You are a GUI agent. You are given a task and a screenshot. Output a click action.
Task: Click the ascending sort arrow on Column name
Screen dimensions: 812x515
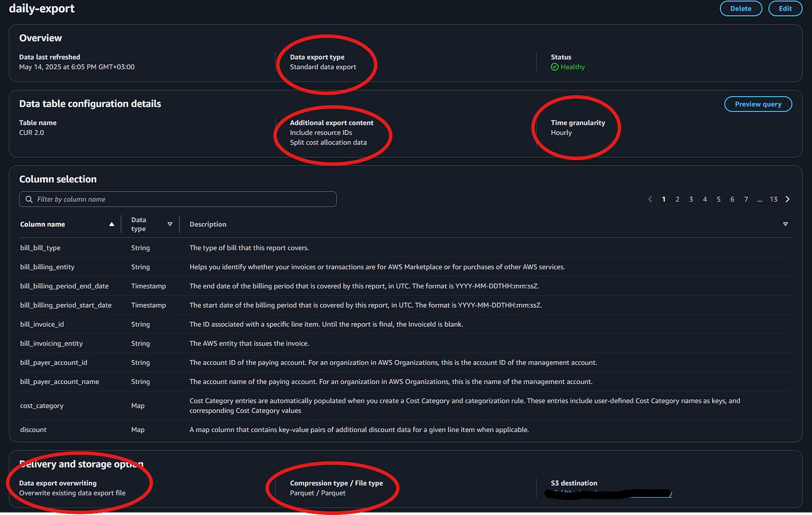pos(112,224)
